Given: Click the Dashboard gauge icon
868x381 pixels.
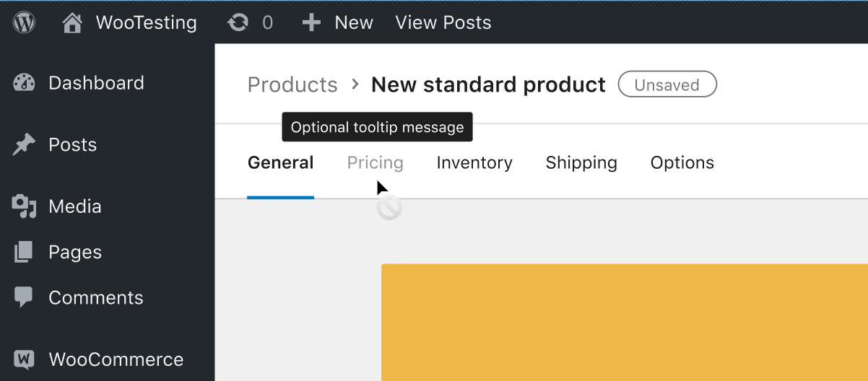Looking at the screenshot, I should click(x=24, y=83).
